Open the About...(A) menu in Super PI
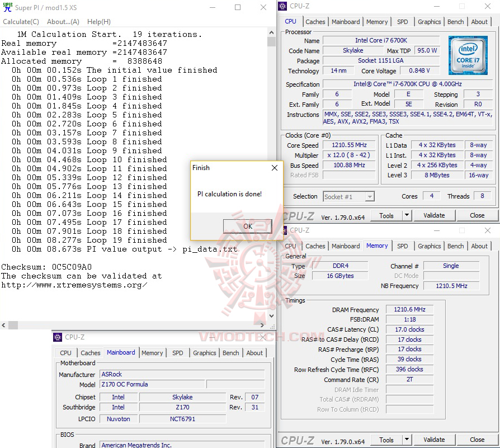 tap(63, 22)
